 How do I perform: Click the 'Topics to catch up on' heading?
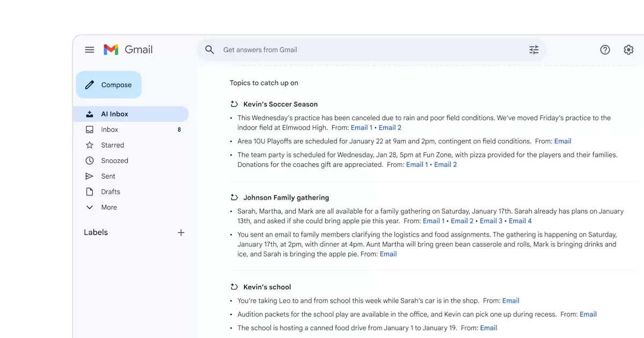point(264,83)
